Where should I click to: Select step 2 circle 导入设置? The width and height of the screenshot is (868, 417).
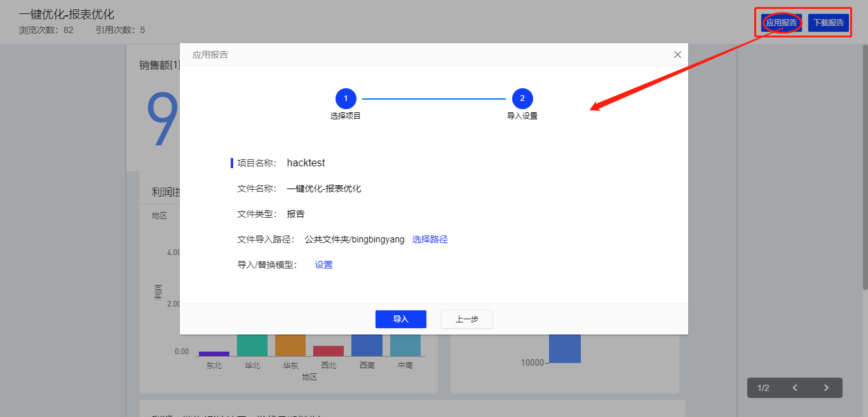pyautogui.click(x=522, y=99)
